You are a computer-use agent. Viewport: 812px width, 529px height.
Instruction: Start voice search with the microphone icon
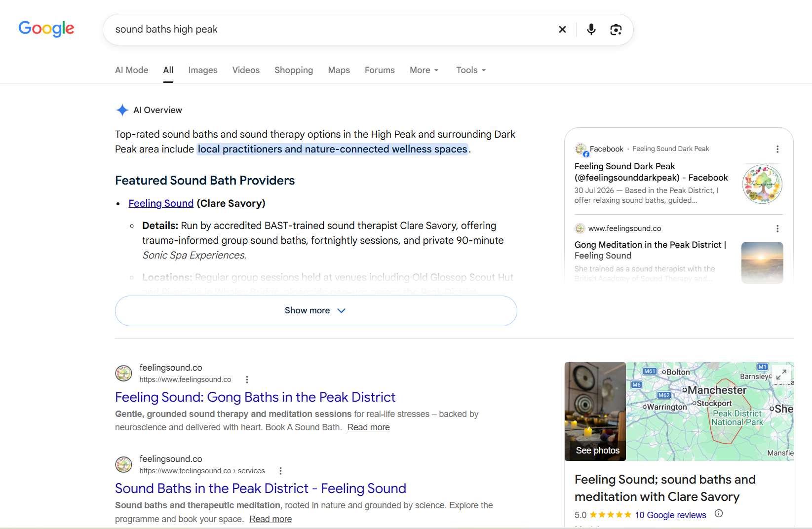591,30
